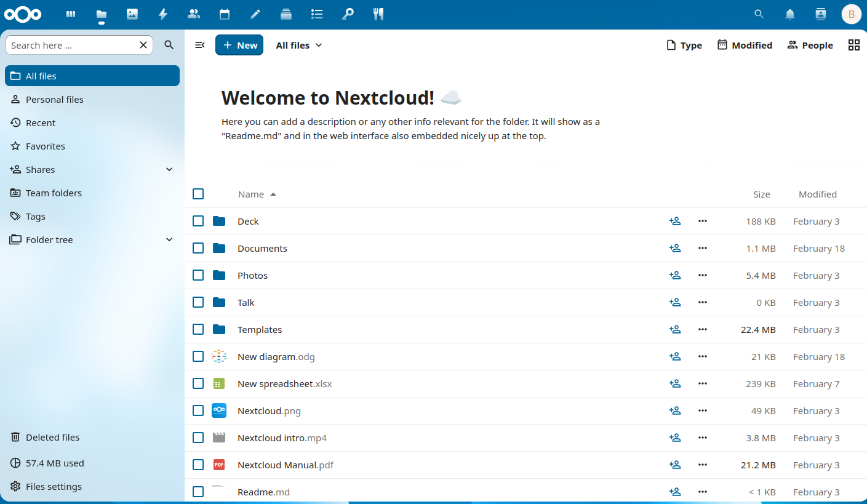Image resolution: width=867 pixels, height=504 pixels.
Task: Go to Personal files
Action: (x=92, y=99)
